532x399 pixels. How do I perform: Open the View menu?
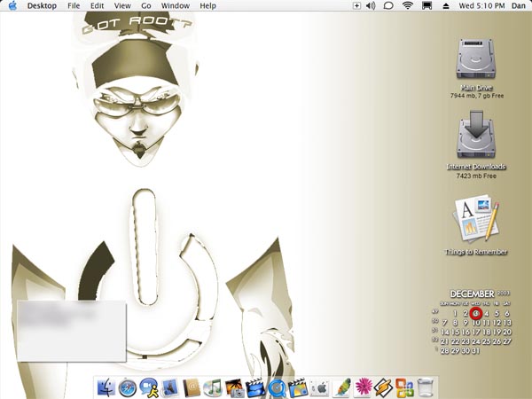click(122, 6)
